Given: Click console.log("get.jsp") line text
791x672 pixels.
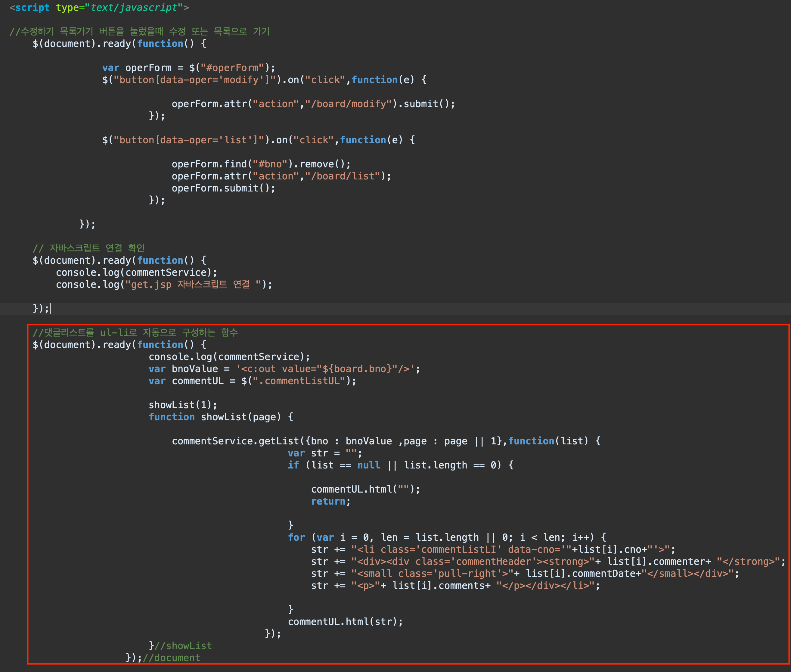Looking at the screenshot, I should (x=164, y=285).
